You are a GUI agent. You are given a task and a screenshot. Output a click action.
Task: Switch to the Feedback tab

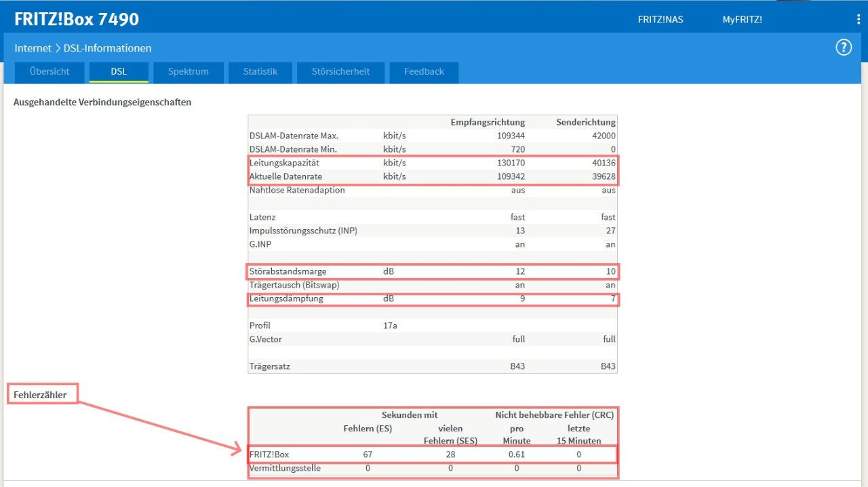pos(424,72)
